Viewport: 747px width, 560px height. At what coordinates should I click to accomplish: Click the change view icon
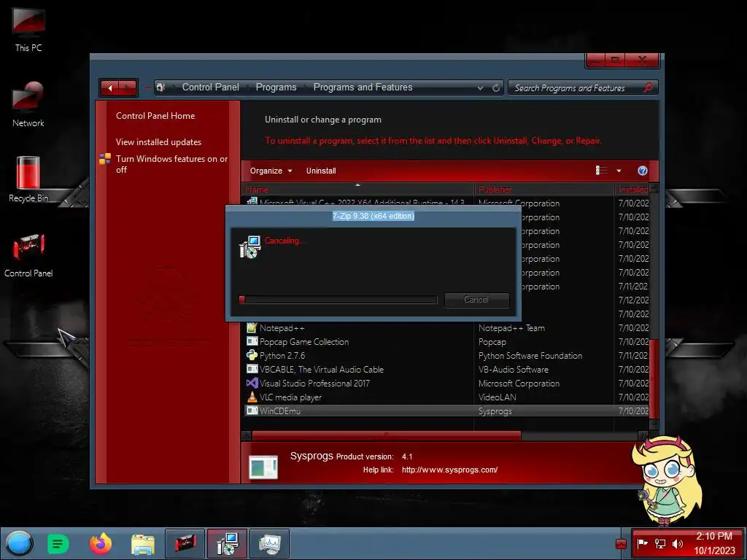pos(602,171)
